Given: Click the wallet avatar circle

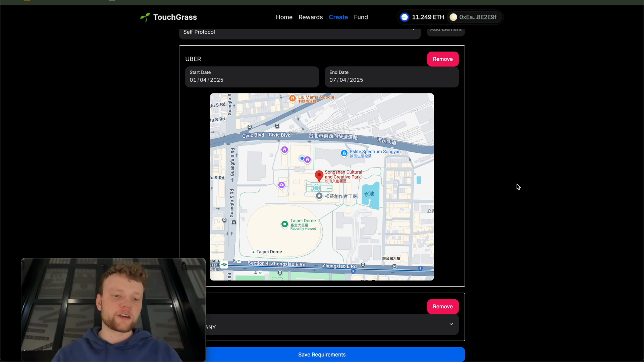Looking at the screenshot, I should [x=453, y=17].
